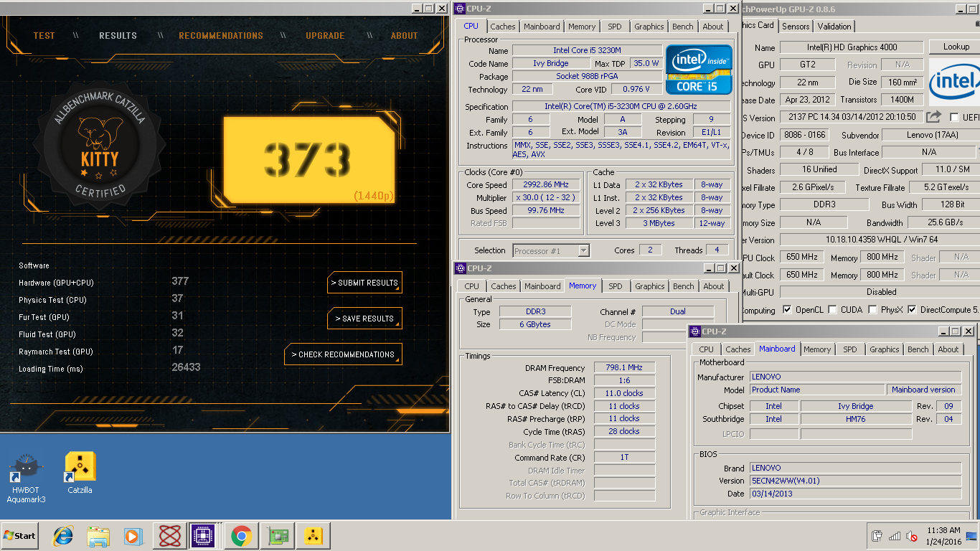Open the taskbar clock showing 11:38 AM
The width and height of the screenshot is (980, 551).
point(943,536)
